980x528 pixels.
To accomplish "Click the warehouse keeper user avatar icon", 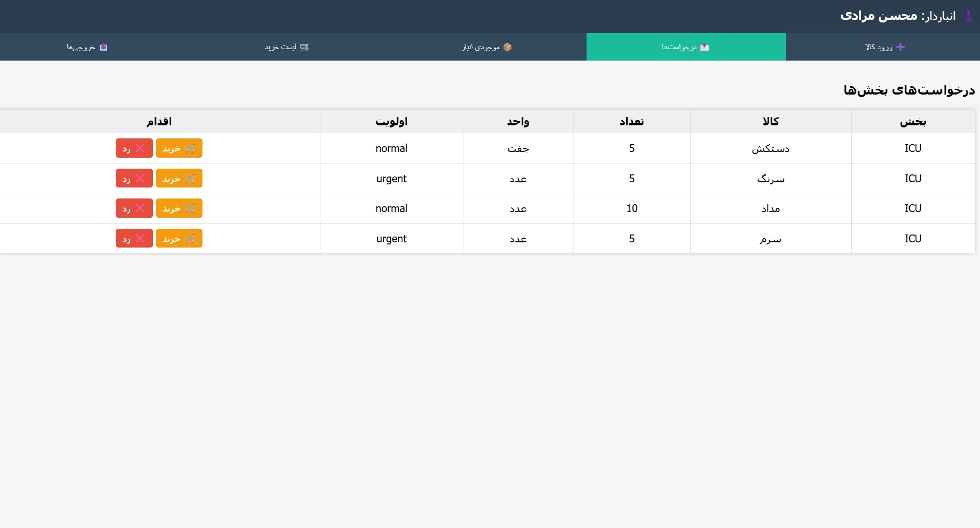I will tap(968, 16).
